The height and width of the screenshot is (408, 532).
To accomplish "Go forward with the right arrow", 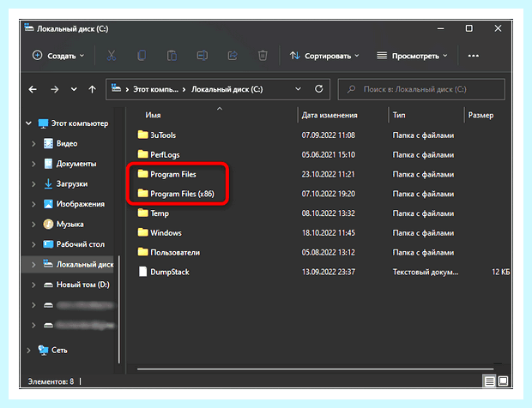I will [54, 89].
